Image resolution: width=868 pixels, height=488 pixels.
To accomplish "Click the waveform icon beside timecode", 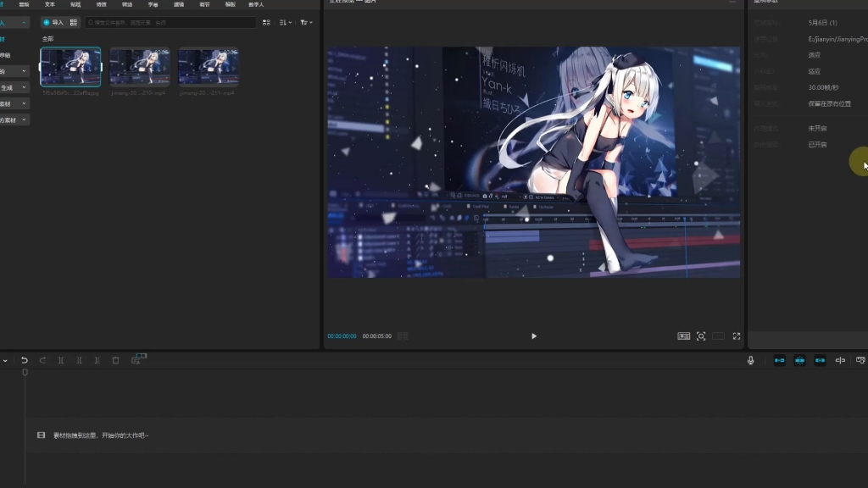I will point(403,335).
